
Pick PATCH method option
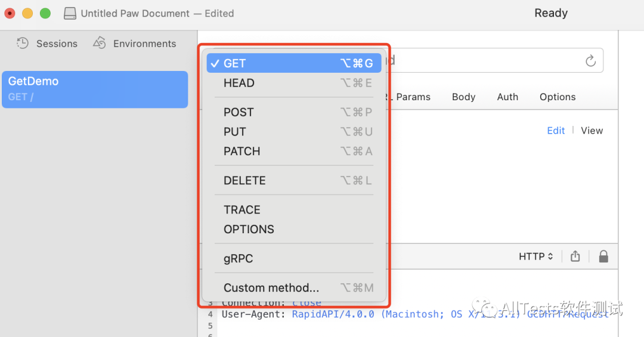tap(293, 152)
